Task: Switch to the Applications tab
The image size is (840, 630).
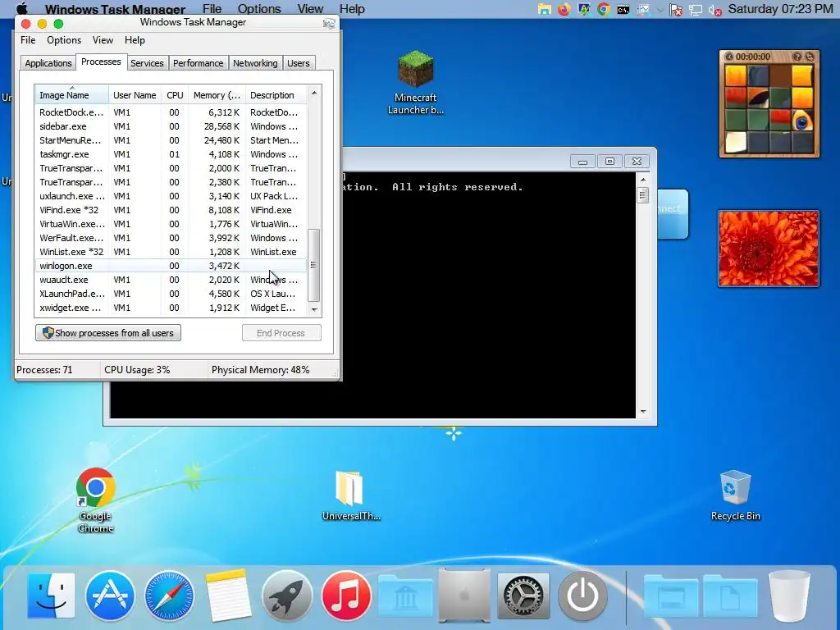Action: pyautogui.click(x=48, y=63)
